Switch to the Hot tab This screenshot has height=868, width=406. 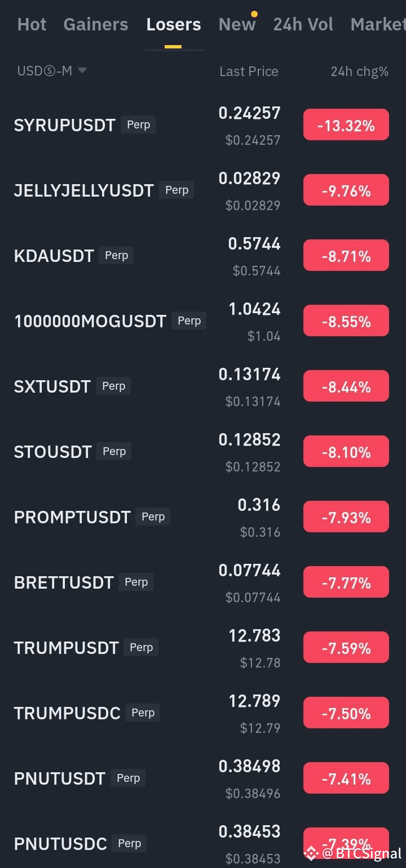[32, 24]
